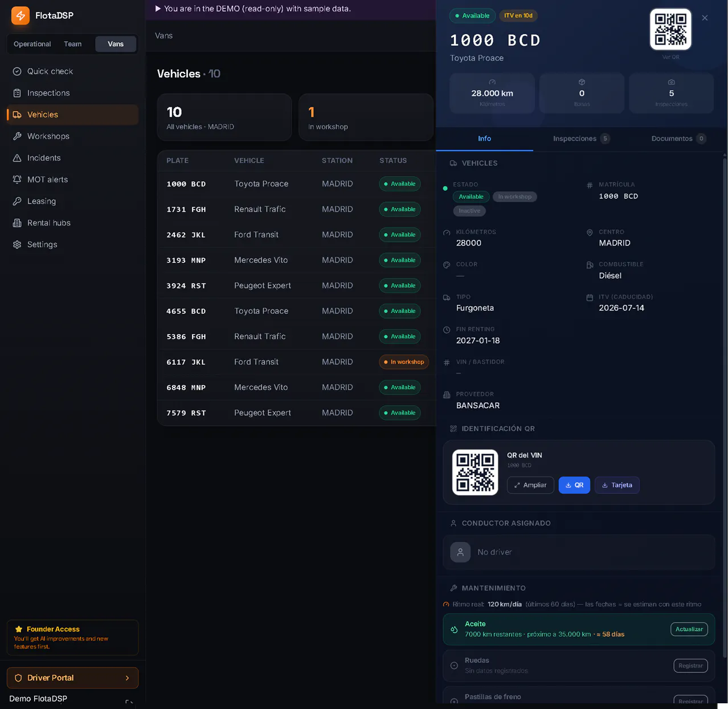Click Ampliar to enlarge the QR
Viewport: 728px width, 709px height.
530,485
